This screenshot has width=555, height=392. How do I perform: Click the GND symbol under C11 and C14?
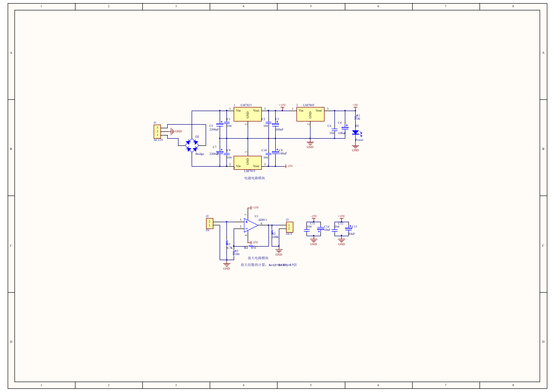coord(314,241)
